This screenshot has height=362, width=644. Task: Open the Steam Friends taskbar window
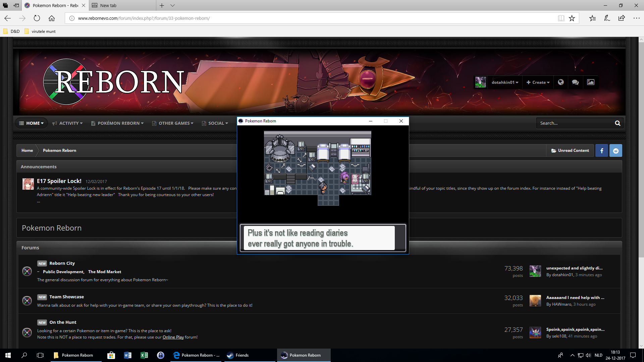(x=250, y=355)
